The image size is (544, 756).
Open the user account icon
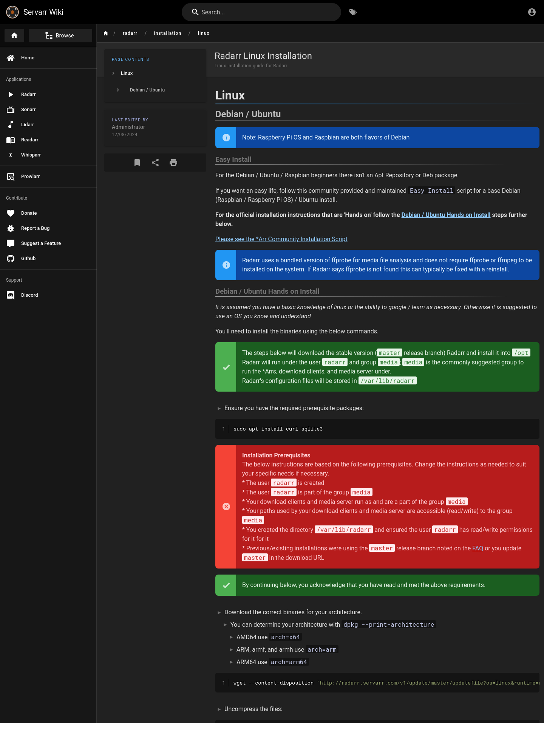(x=532, y=12)
